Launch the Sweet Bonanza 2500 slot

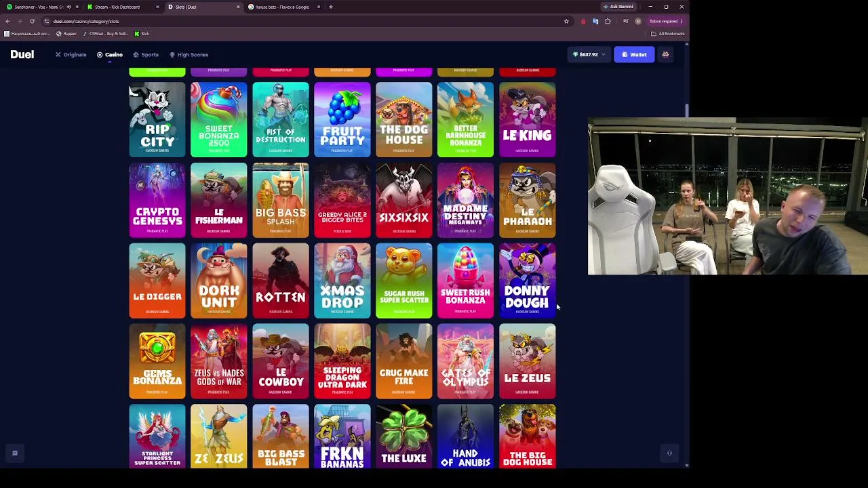coord(219,119)
